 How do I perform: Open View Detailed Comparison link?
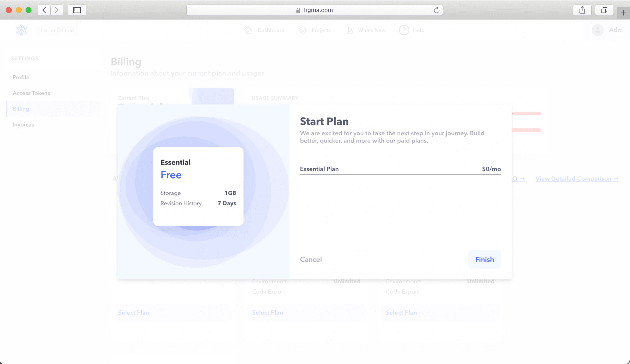(x=577, y=179)
